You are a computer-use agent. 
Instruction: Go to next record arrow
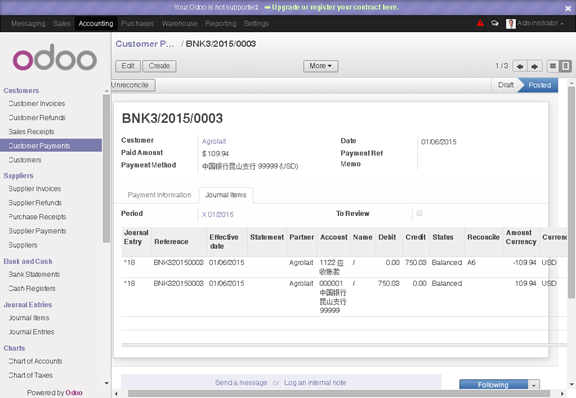click(535, 66)
